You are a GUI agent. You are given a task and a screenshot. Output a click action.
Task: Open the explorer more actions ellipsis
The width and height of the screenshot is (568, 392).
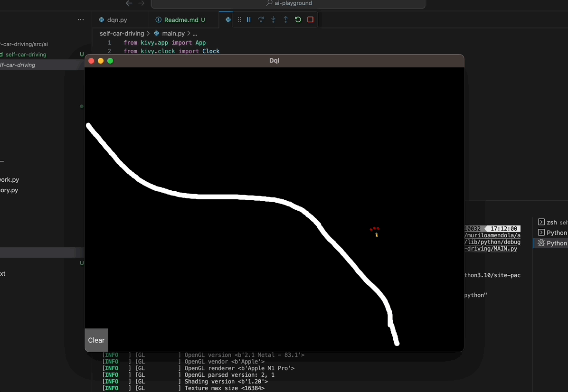tap(81, 19)
